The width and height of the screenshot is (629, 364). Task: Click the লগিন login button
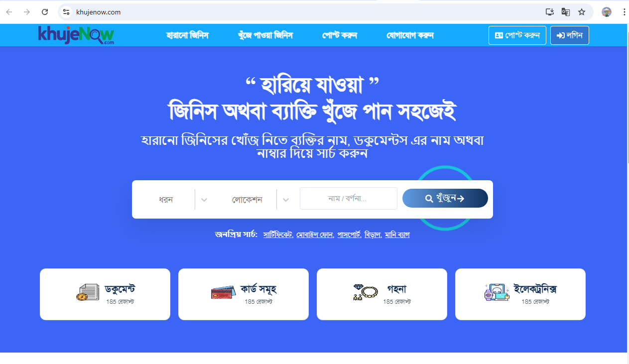[x=570, y=35]
